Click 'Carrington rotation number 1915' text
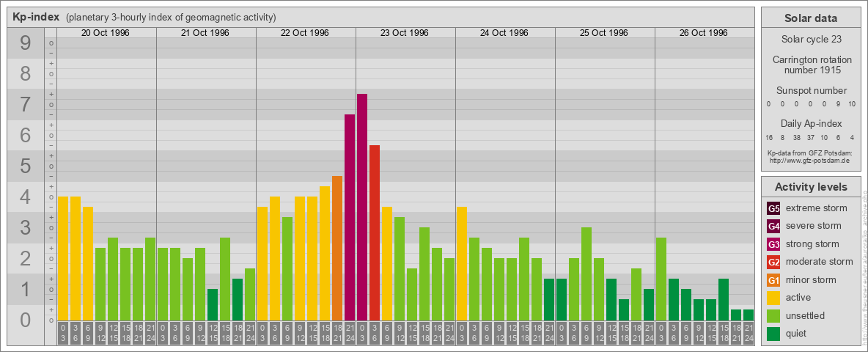 click(811, 65)
